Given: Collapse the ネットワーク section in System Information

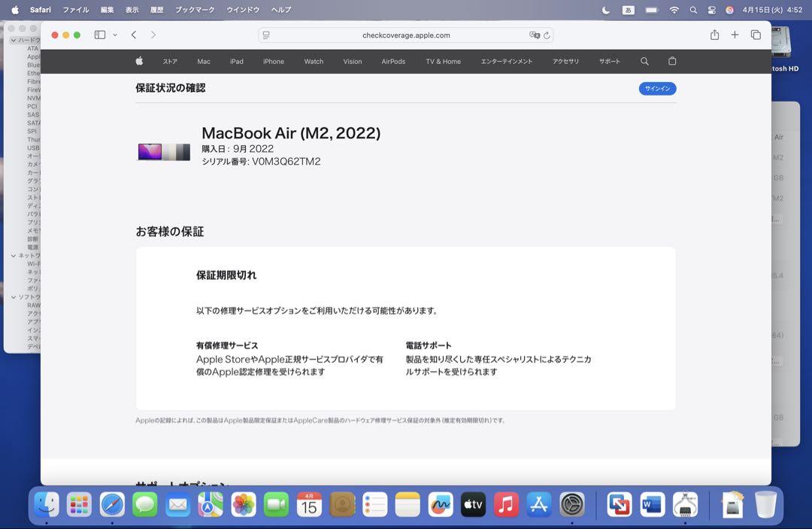Looking at the screenshot, I should tap(14, 255).
